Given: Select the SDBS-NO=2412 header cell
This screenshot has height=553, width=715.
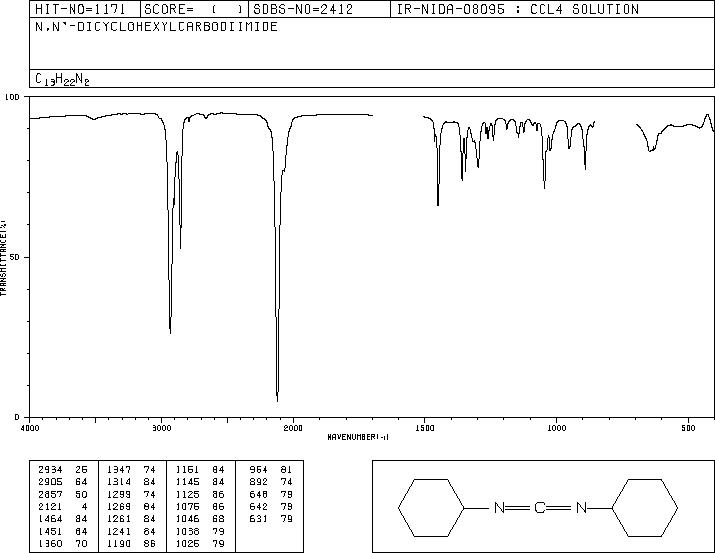Looking at the screenshot, I should tap(319, 9).
